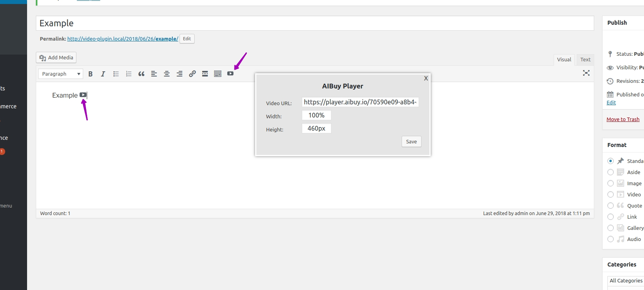Switch to the Text editor tab
Screen dimensions: 644x290
click(x=585, y=60)
